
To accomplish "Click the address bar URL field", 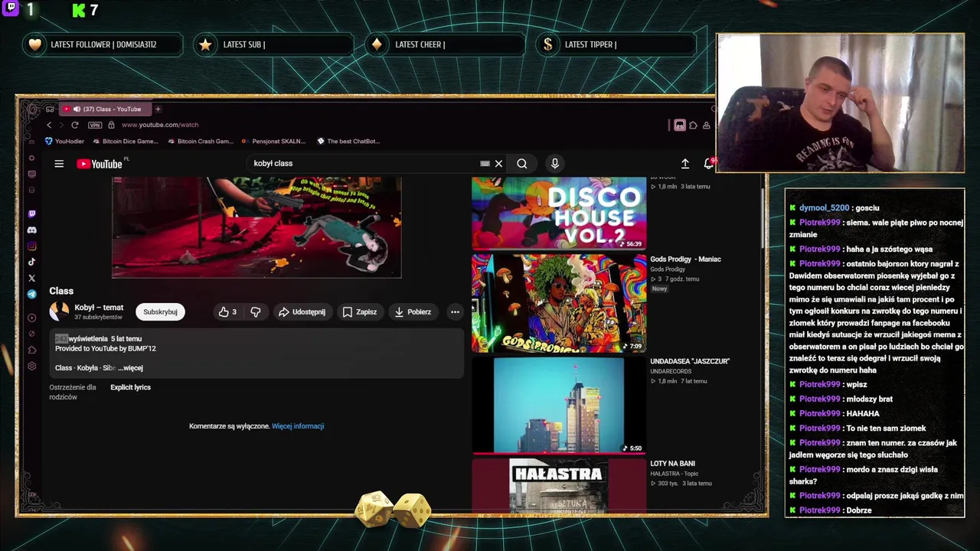I will tap(159, 125).
